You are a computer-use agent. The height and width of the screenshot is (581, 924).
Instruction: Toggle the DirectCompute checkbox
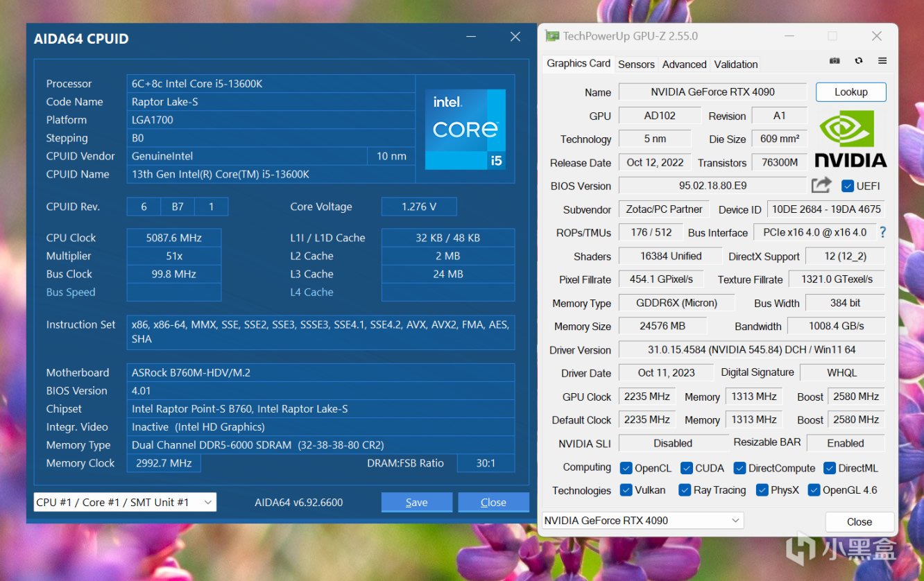[x=739, y=468]
